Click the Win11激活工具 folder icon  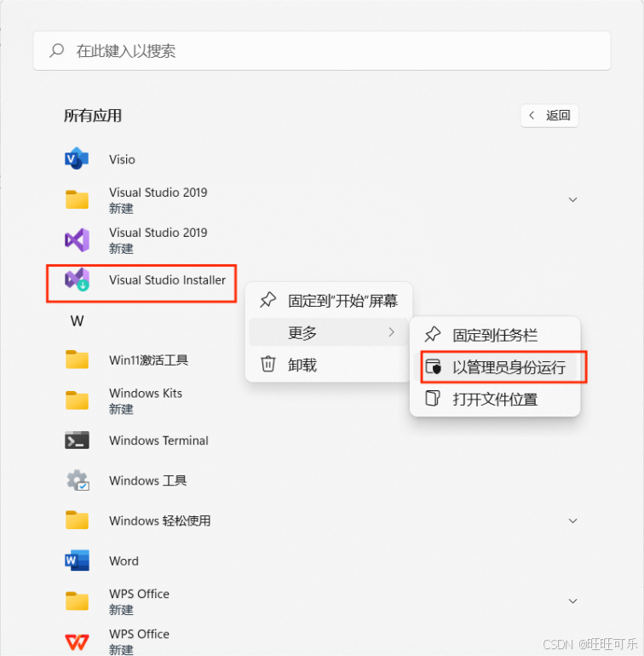77,360
